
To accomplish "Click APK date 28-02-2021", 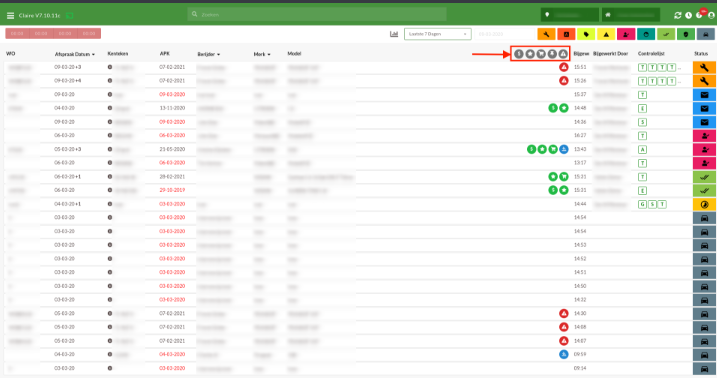I will [x=172, y=176].
